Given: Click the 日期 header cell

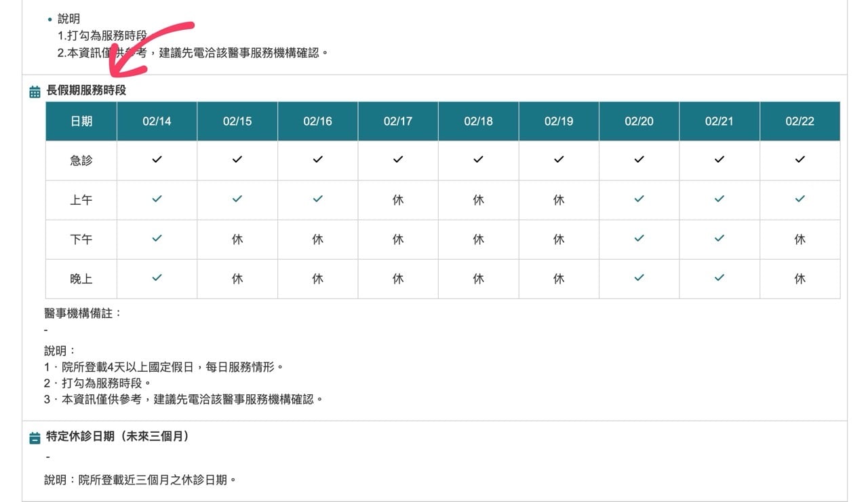Looking at the screenshot, I should pyautogui.click(x=80, y=121).
